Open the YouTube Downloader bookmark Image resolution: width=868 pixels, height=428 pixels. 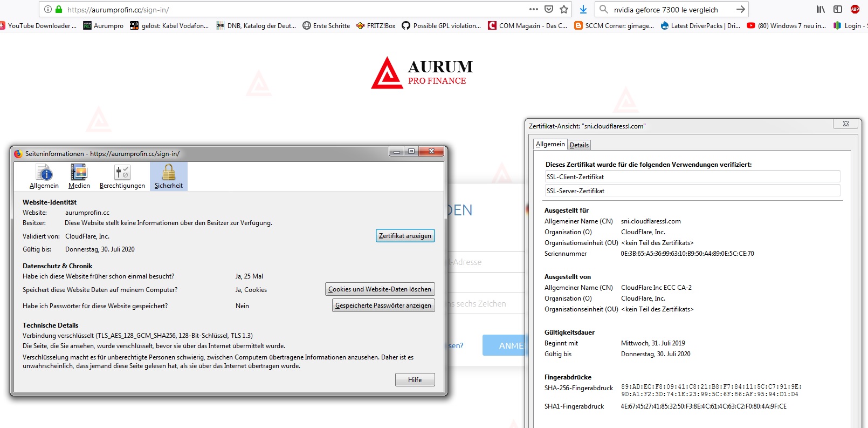38,25
